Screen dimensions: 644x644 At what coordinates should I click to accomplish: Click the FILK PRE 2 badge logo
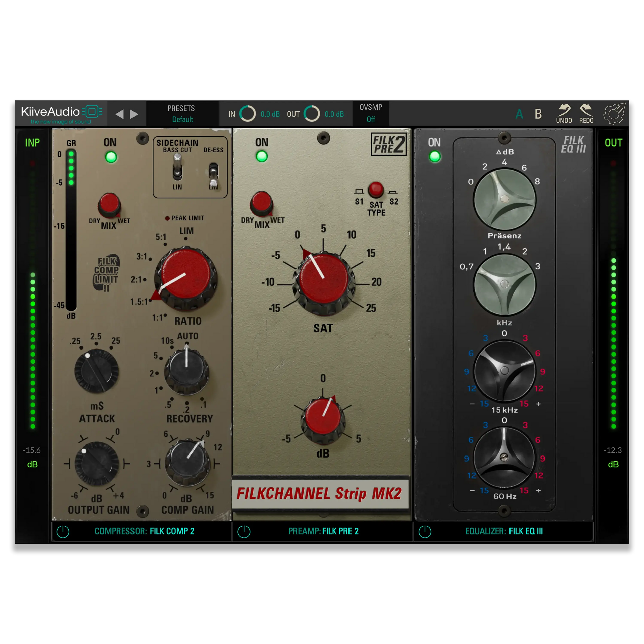[x=388, y=144]
